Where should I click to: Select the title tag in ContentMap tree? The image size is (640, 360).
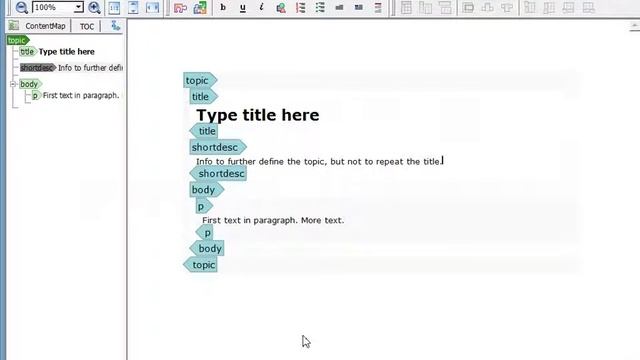click(x=27, y=51)
